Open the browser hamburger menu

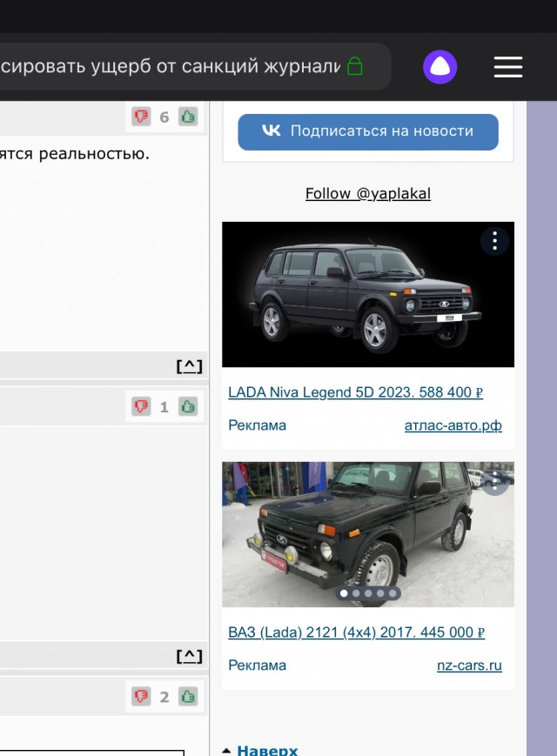[x=508, y=67]
